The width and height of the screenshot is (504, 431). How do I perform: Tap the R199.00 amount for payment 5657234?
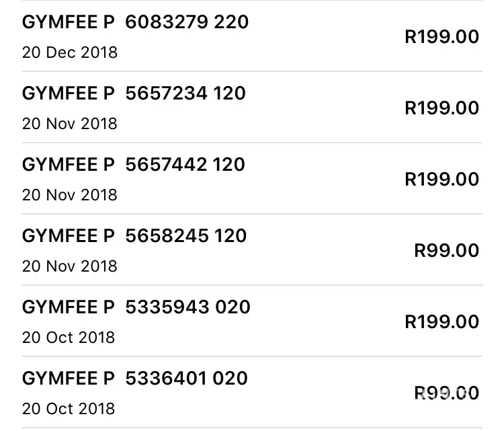click(x=442, y=108)
